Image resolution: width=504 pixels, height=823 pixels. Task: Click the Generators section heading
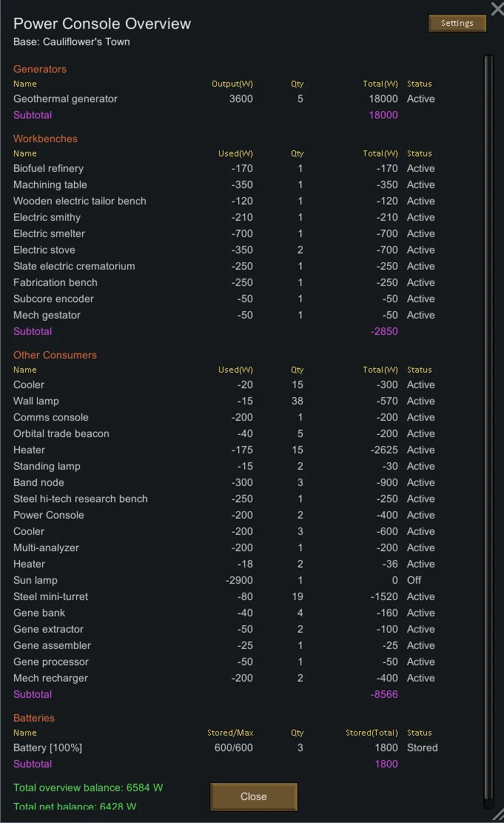(40, 69)
